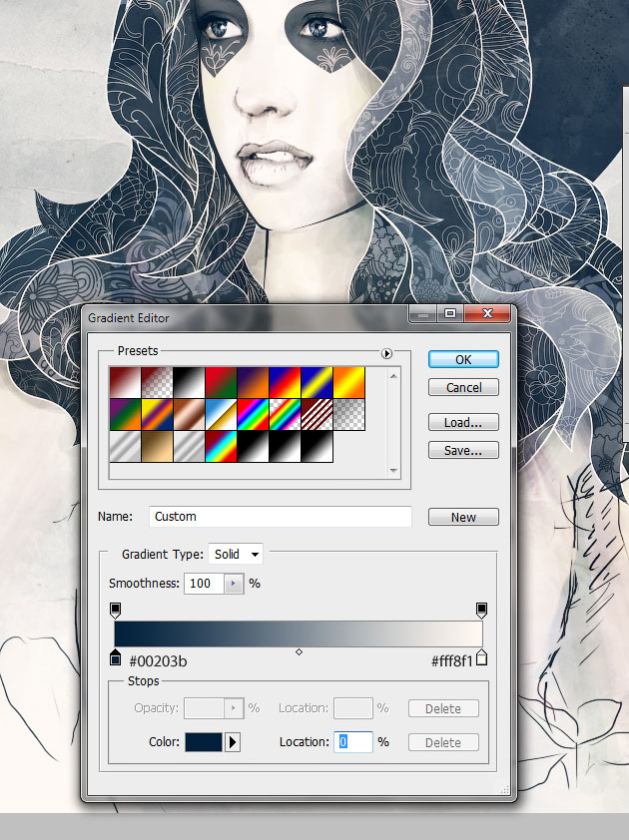Click the Smoothness value field

(204, 584)
